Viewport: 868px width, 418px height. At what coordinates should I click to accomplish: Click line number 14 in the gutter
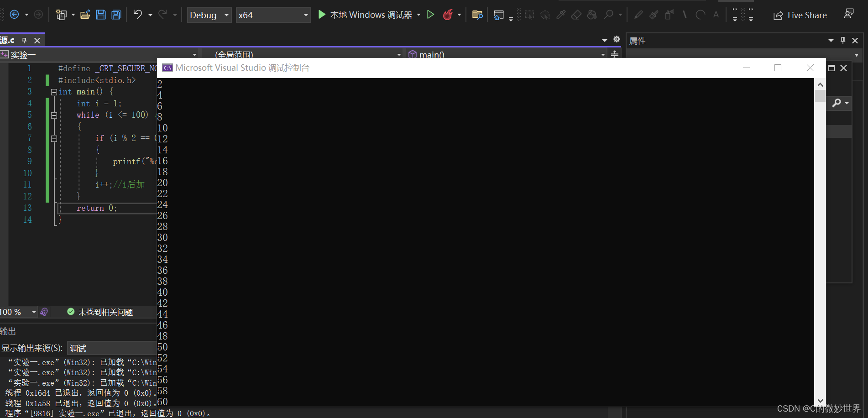point(27,220)
